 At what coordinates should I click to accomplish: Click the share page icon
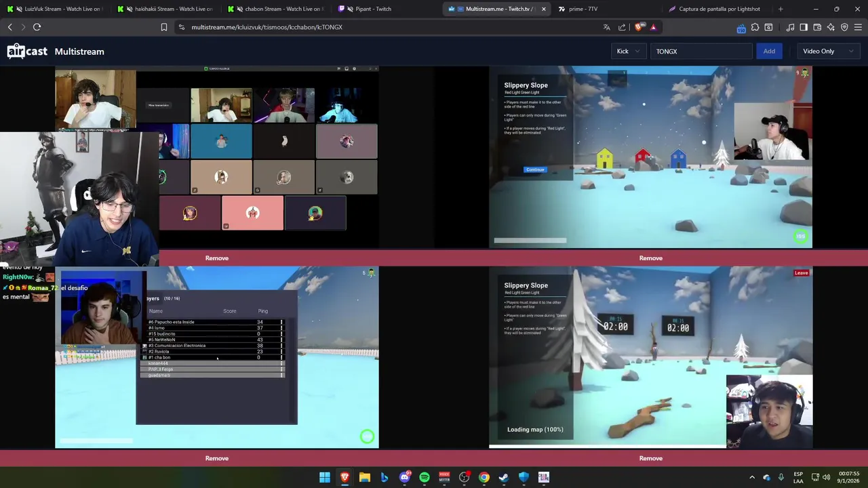(622, 27)
